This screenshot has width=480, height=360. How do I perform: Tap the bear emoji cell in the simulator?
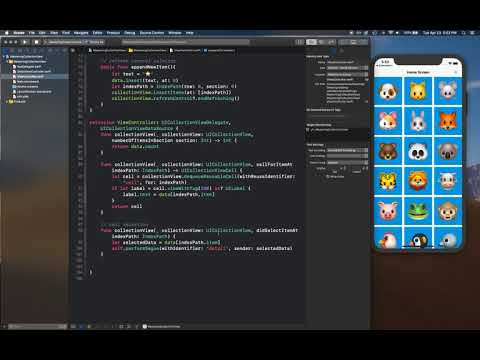point(388,151)
